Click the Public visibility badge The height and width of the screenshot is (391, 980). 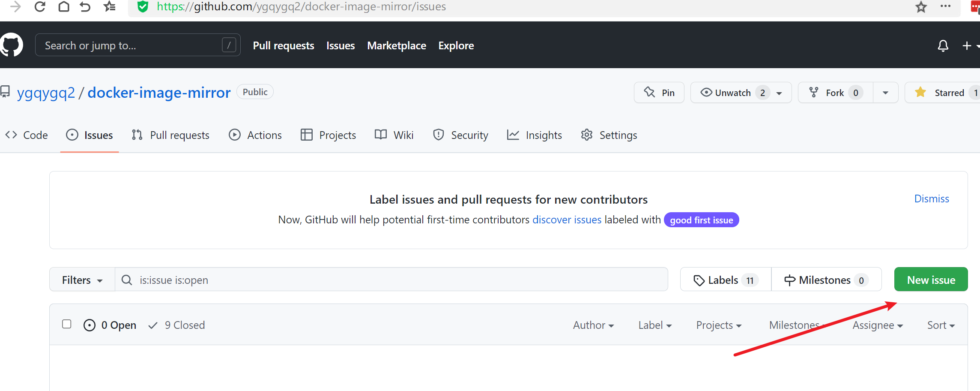click(255, 92)
